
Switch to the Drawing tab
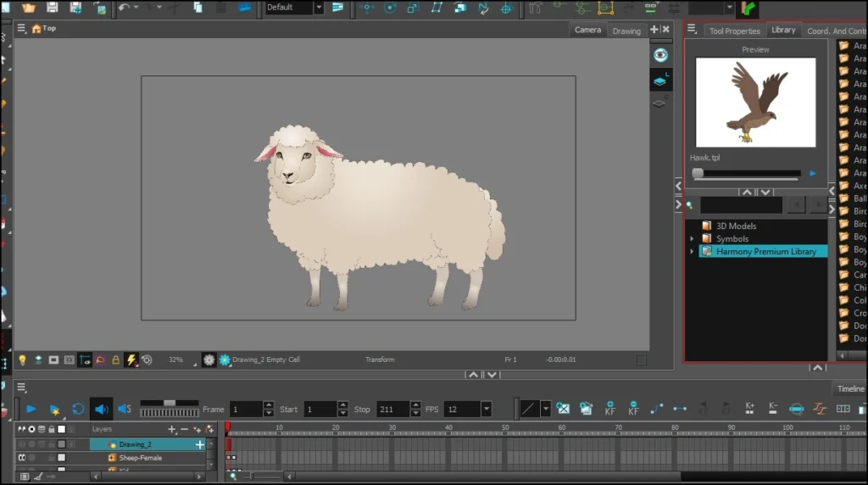point(626,31)
